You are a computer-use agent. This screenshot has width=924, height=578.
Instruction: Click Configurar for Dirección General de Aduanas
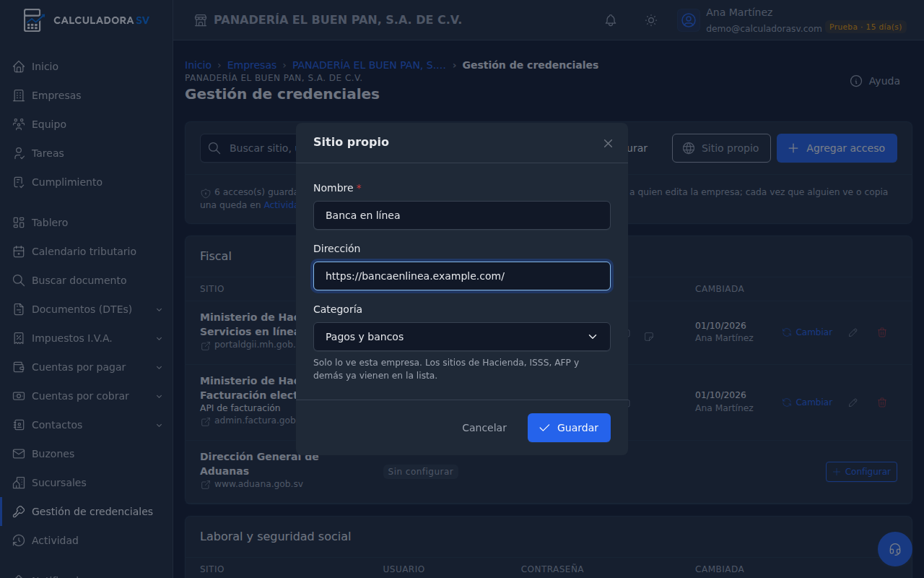(x=861, y=472)
